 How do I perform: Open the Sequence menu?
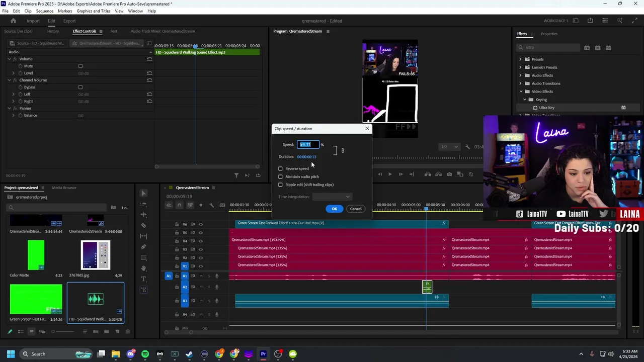(45, 11)
